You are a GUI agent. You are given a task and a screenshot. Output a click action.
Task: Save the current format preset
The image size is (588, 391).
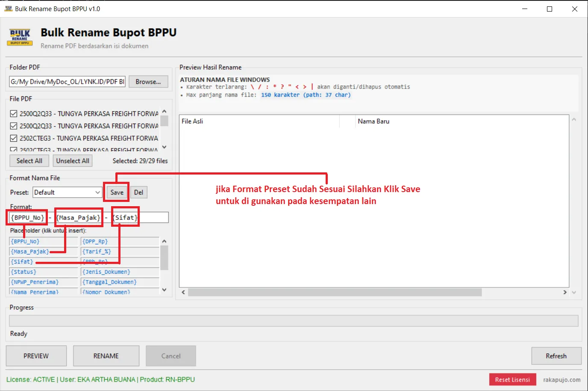point(117,193)
